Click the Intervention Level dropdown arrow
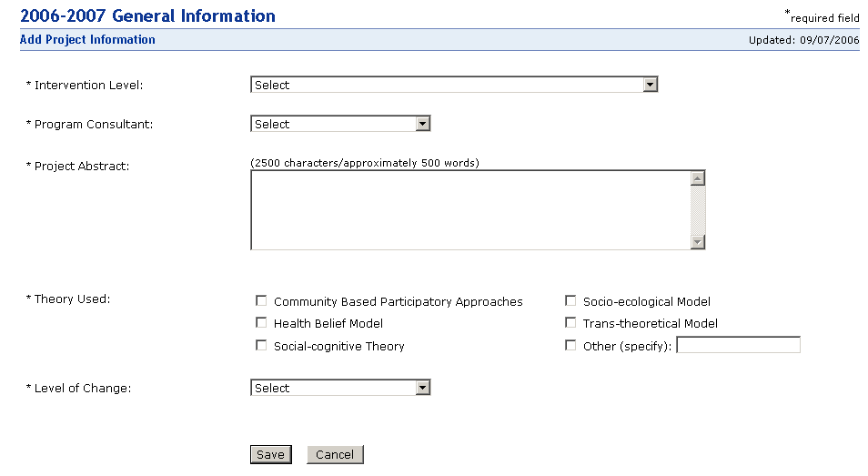This screenshot has width=868, height=476. pyautogui.click(x=650, y=85)
